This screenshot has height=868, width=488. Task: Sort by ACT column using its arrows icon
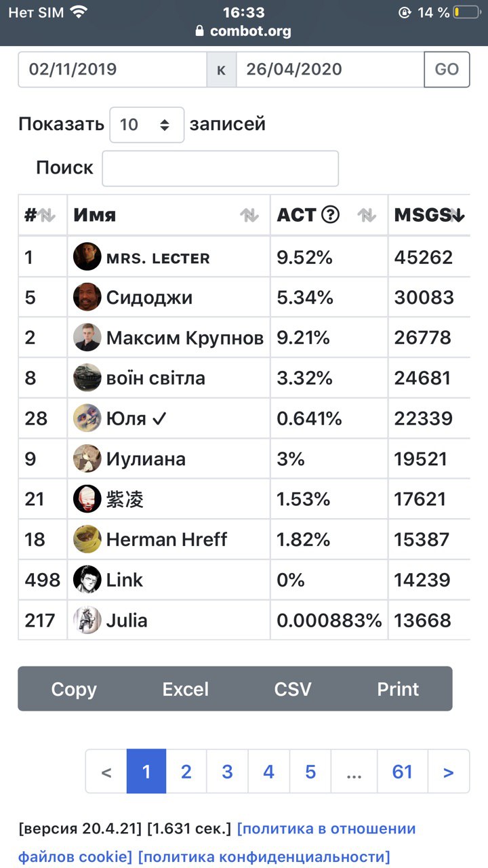pyautogui.click(x=367, y=216)
